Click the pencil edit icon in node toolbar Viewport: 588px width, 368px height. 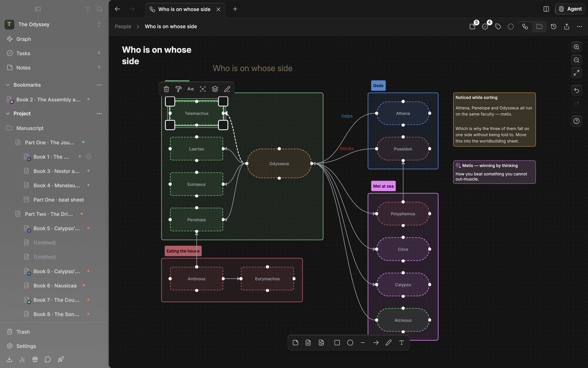click(227, 89)
